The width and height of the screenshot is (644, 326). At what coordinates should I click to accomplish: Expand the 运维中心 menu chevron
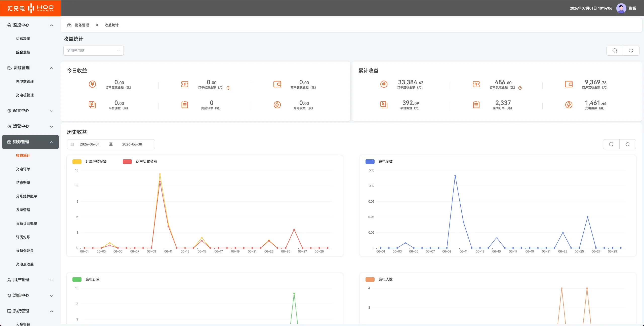click(52, 296)
